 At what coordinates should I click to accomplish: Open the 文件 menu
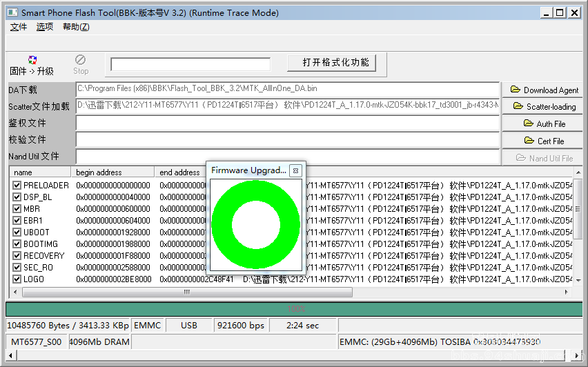tap(19, 27)
